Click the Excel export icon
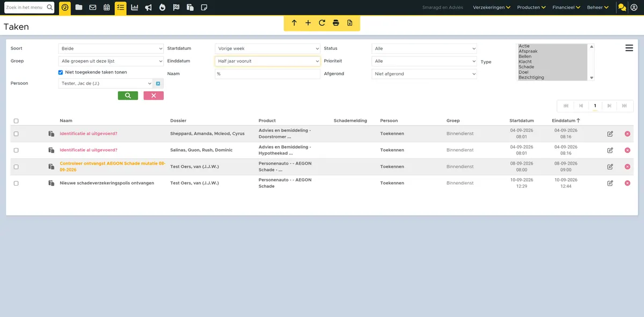644x317 pixels. (x=350, y=23)
